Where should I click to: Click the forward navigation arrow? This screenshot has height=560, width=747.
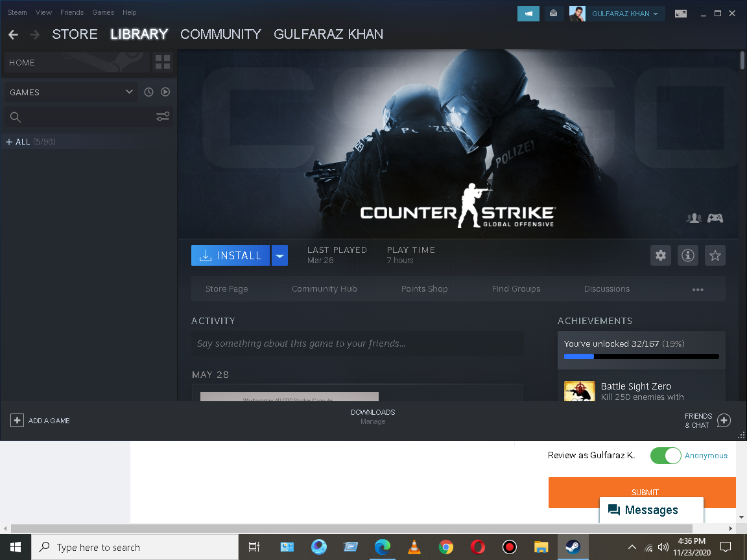pos(35,34)
